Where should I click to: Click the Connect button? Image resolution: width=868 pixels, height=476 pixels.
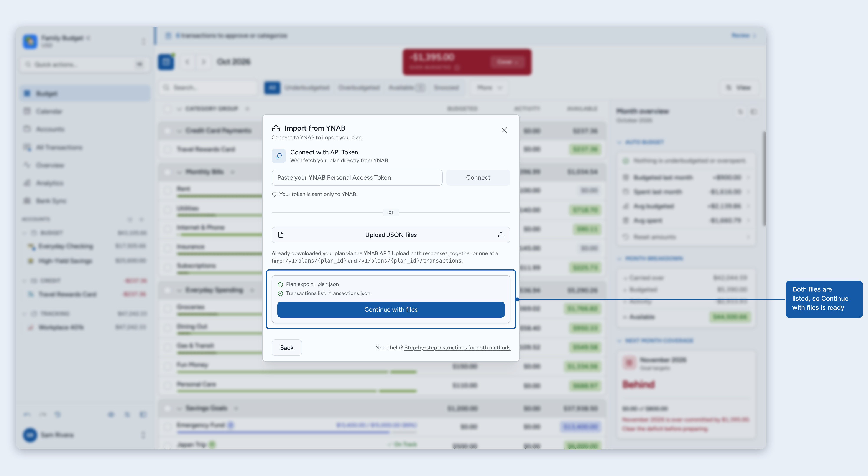point(478,177)
